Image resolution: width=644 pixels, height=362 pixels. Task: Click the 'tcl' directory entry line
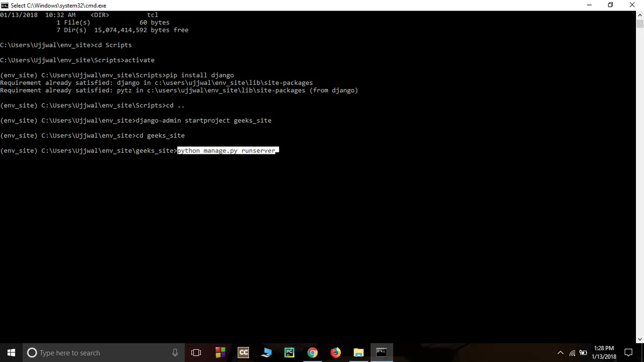pos(79,15)
